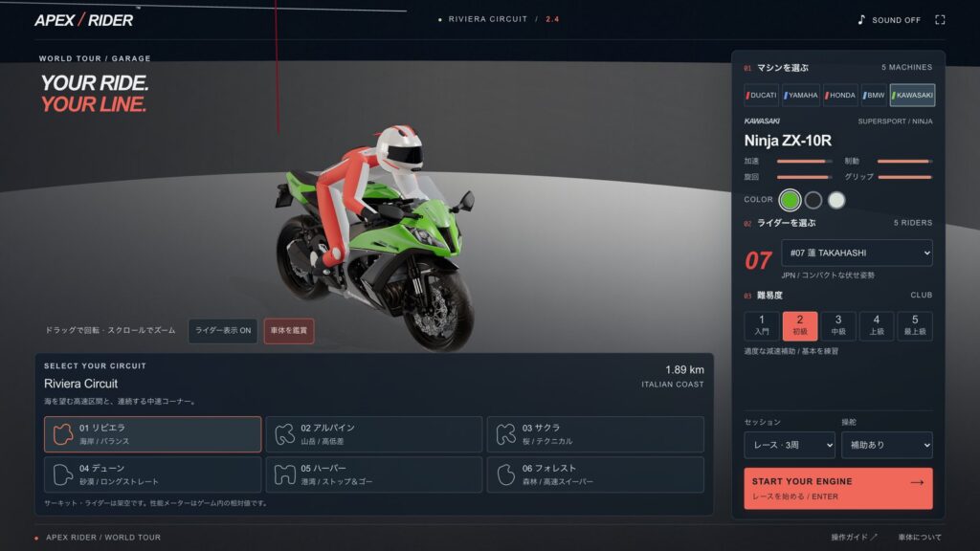Choose difficulty level 5 最上級
The image size is (980, 551).
click(x=915, y=325)
